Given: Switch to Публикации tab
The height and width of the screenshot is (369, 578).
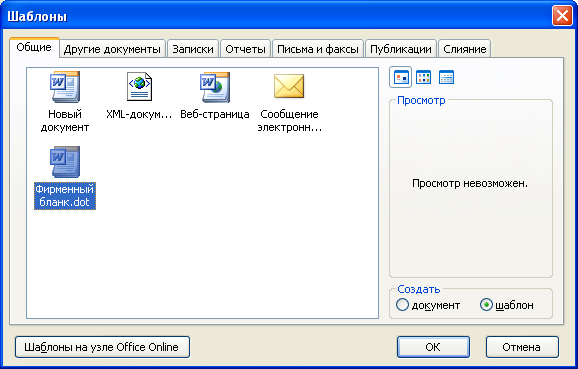Looking at the screenshot, I should [401, 49].
